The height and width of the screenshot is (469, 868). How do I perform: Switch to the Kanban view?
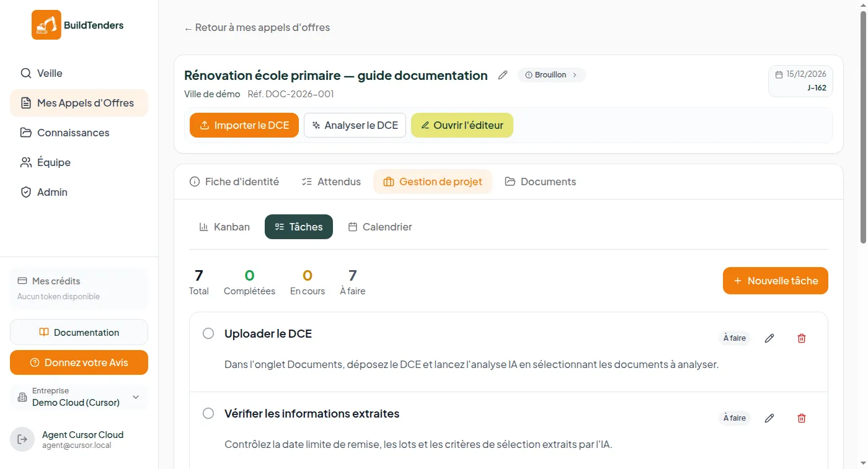[x=224, y=227]
